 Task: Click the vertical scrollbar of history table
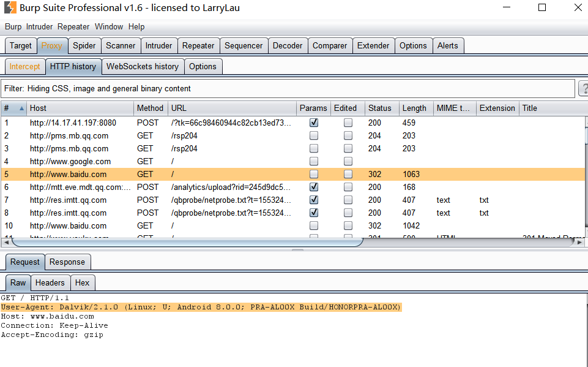[x=586, y=176]
